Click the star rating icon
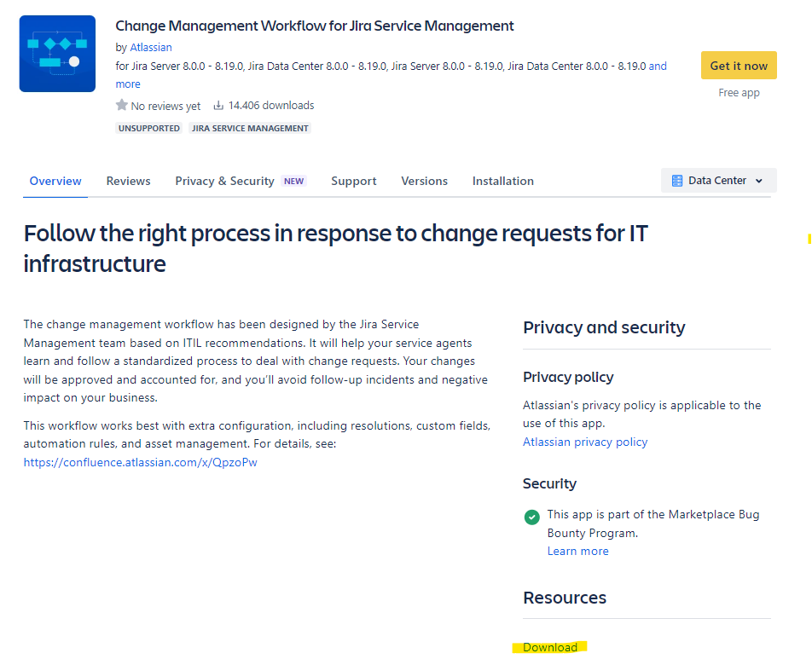 coord(122,105)
